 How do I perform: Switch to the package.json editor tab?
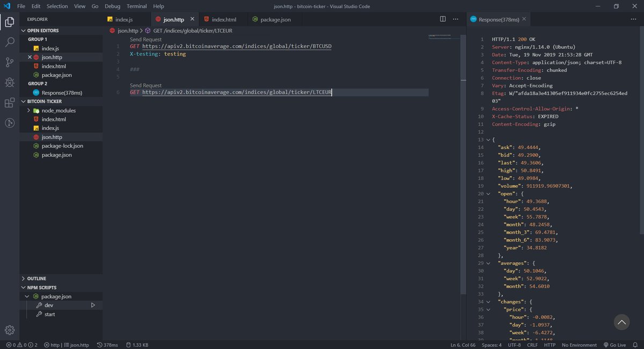[275, 19]
